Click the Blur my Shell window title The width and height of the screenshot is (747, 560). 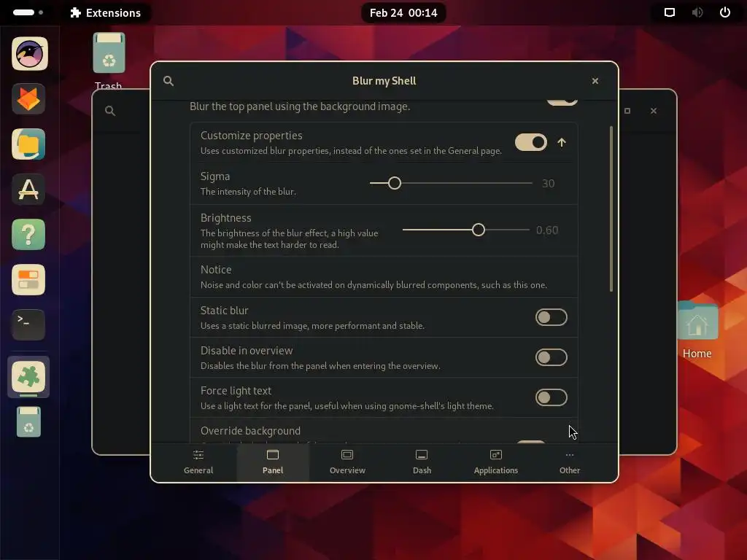pos(384,81)
